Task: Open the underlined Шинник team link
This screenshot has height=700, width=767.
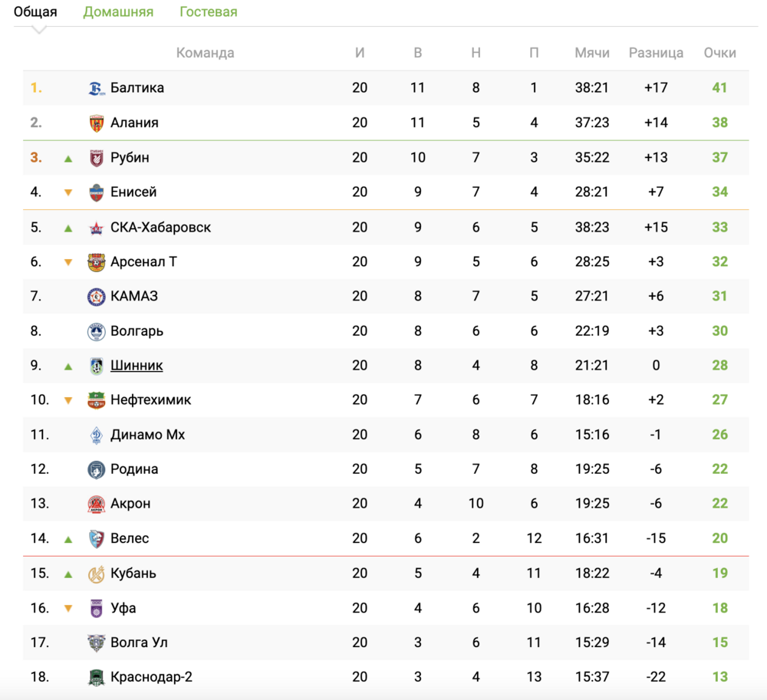Action: pyautogui.click(x=137, y=366)
